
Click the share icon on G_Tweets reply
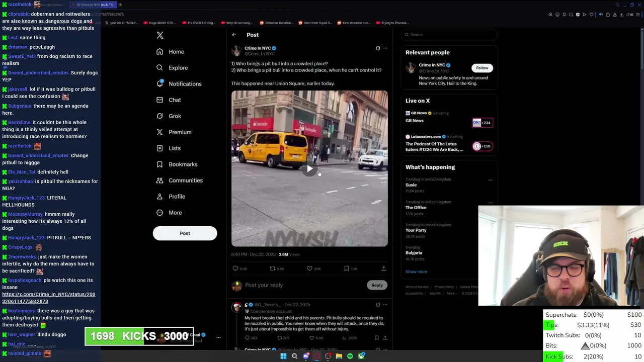click(x=385, y=338)
